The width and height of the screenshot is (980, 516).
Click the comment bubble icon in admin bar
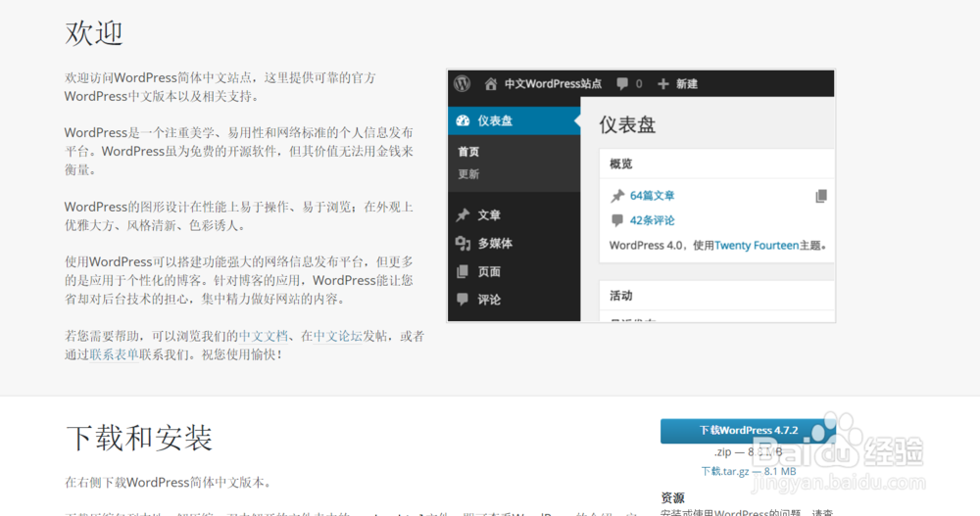click(x=622, y=83)
